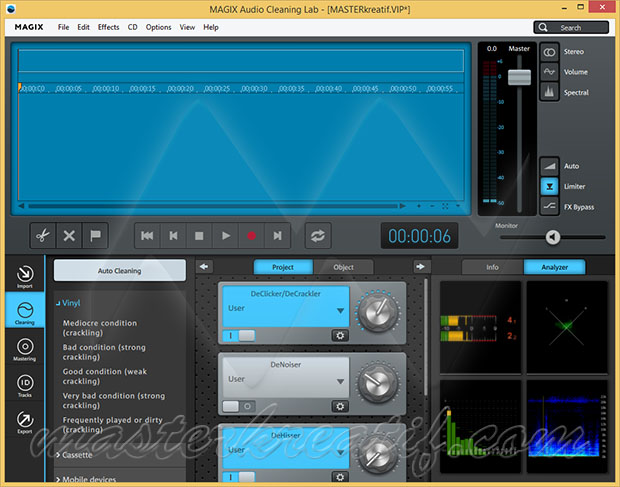
Task: Open the DeClicker/DeCrackler preset dropdown
Action: point(340,311)
